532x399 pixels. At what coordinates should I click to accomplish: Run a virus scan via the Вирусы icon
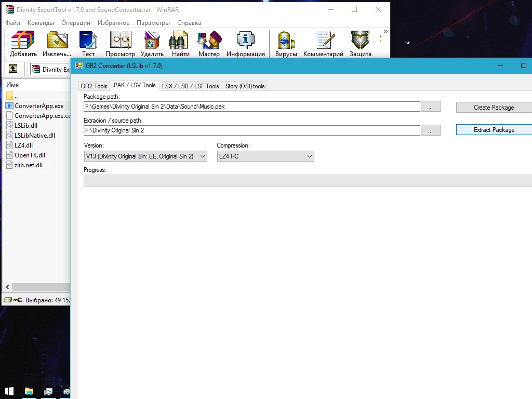[x=286, y=43]
